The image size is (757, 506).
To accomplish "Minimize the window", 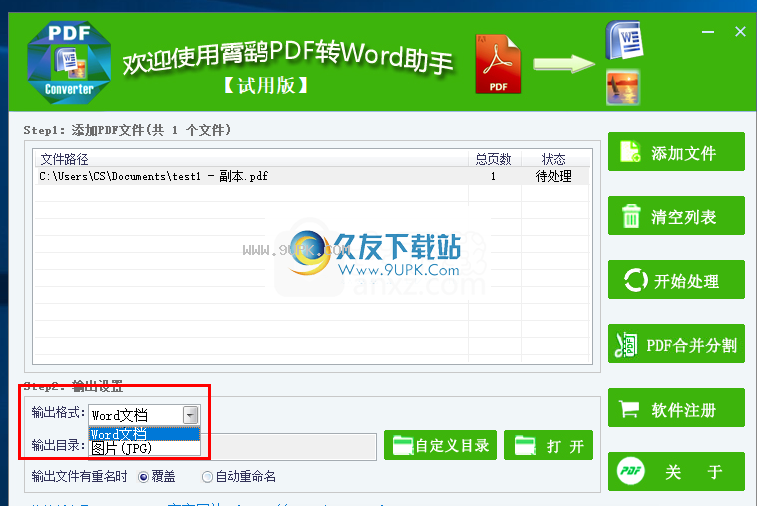I will [x=708, y=32].
